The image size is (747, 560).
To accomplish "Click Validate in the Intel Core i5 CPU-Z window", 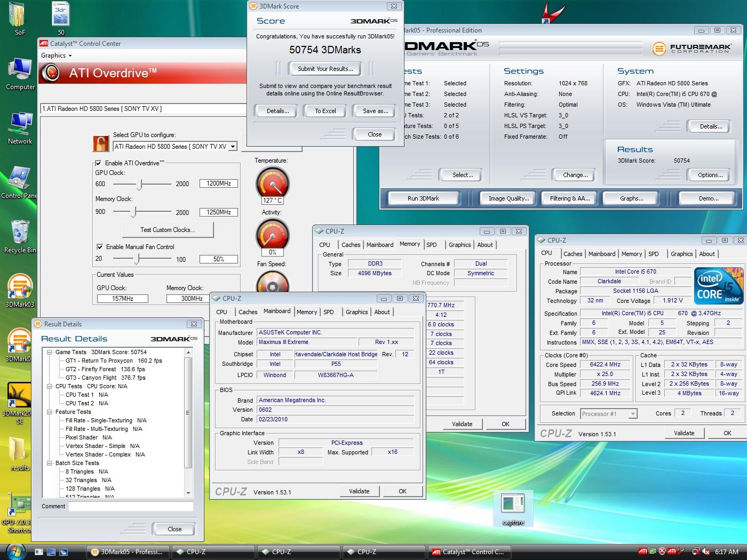I will click(684, 433).
